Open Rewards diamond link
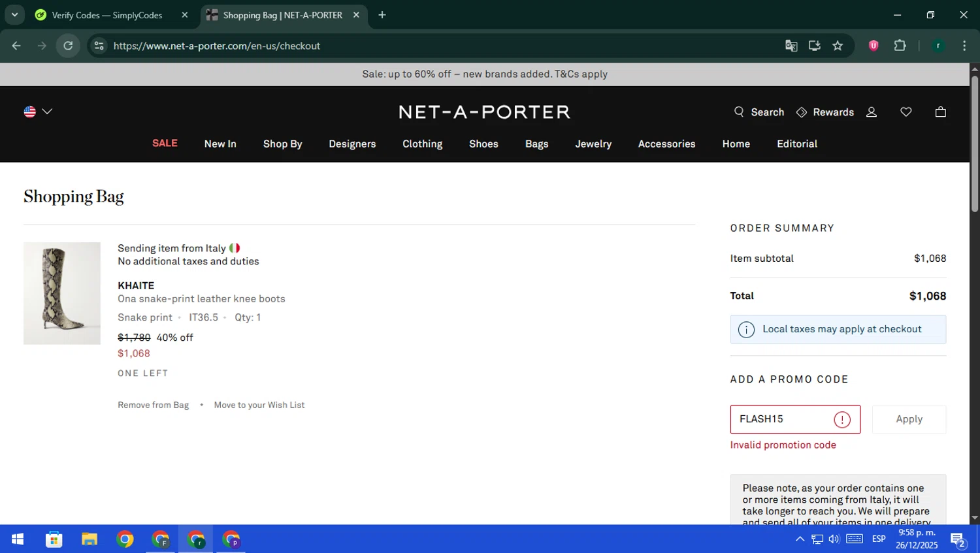The height and width of the screenshot is (553, 980). pos(825,112)
